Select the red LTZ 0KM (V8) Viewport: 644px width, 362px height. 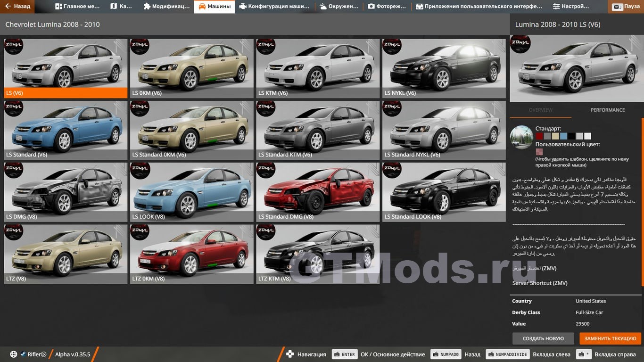tap(192, 254)
